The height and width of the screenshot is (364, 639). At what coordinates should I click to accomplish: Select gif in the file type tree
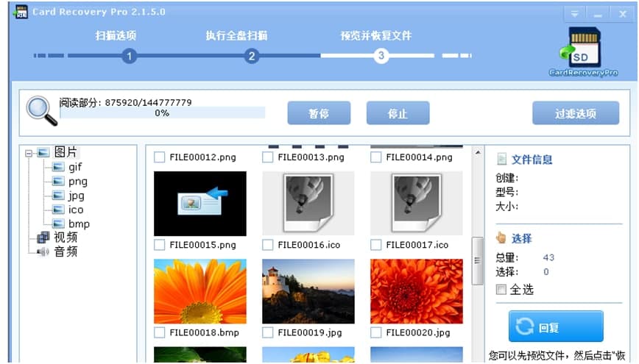pos(75,167)
